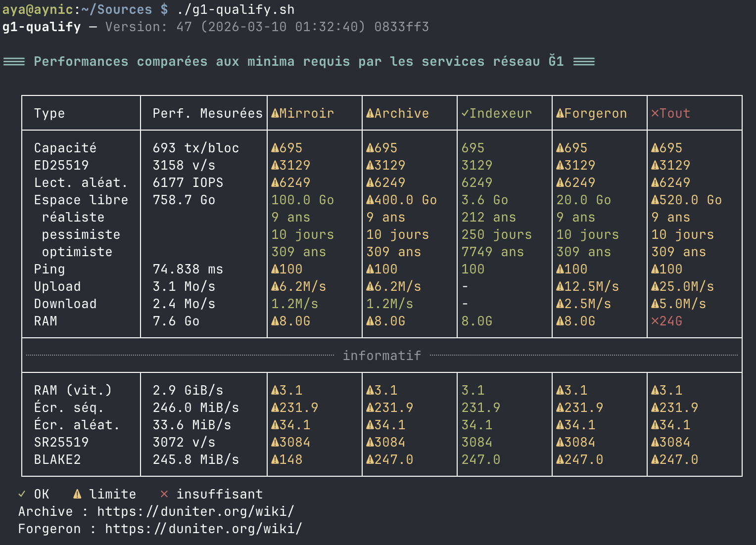756x545 pixels.
Task: Click the warning icon beside Mirroir header
Action: pyautogui.click(x=275, y=114)
